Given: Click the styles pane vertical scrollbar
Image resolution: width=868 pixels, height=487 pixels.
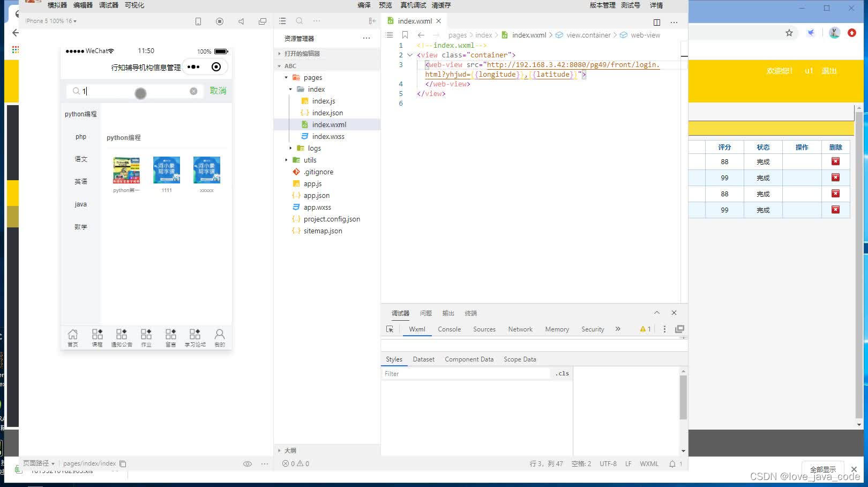Looking at the screenshot, I should [683, 397].
